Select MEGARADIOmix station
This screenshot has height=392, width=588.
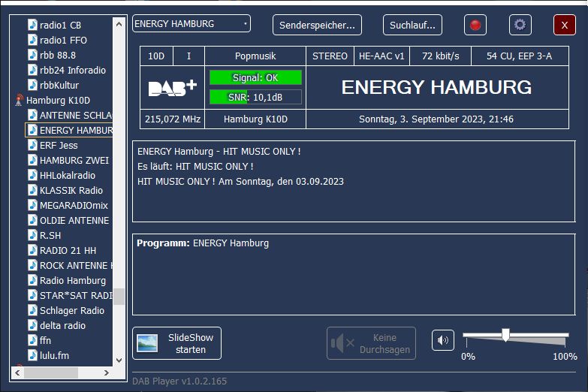click(x=74, y=205)
